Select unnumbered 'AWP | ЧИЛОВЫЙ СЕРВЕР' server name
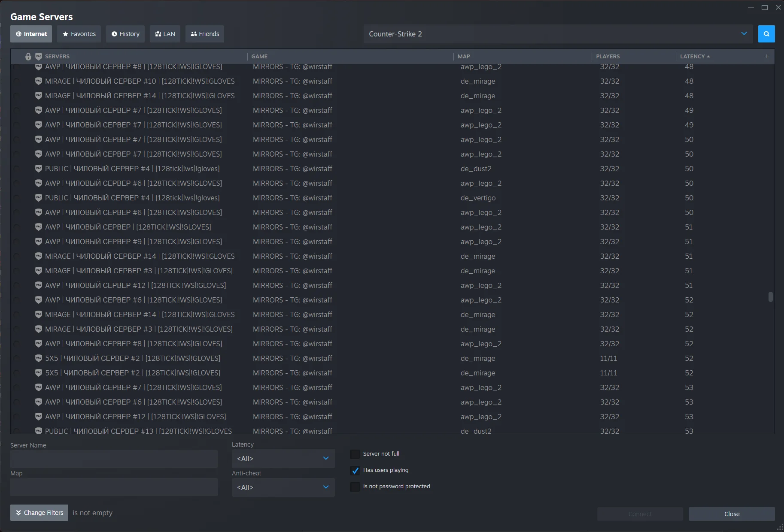784x532 pixels. point(128,227)
